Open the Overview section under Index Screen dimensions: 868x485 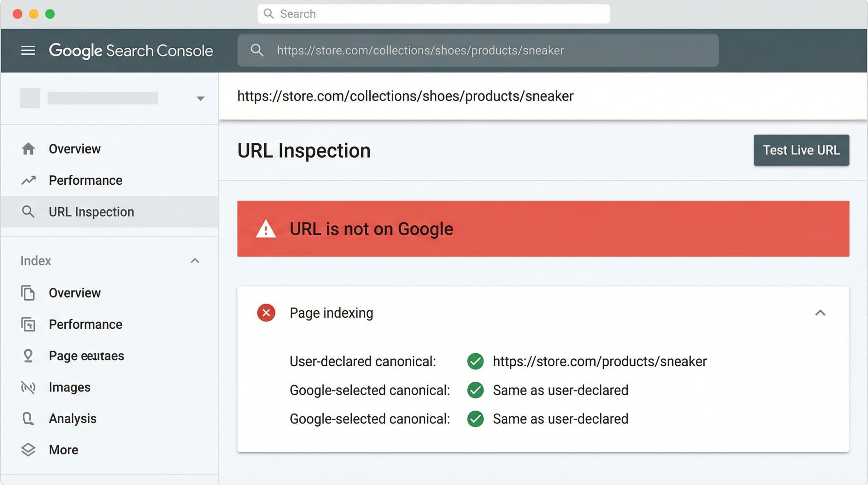click(74, 293)
